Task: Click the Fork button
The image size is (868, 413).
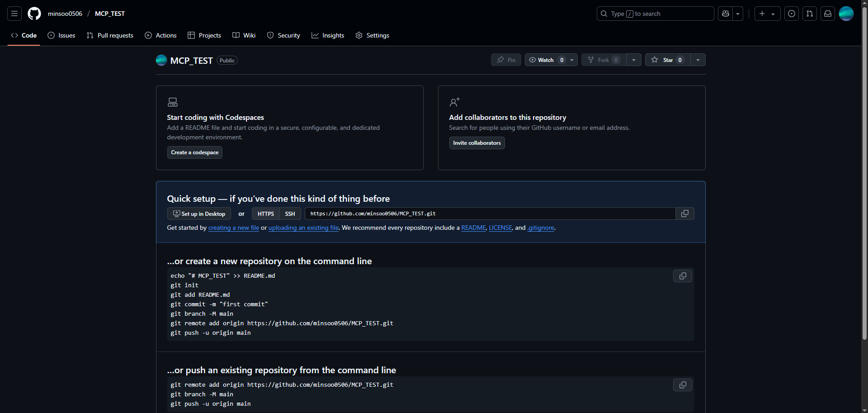Action: [604, 60]
